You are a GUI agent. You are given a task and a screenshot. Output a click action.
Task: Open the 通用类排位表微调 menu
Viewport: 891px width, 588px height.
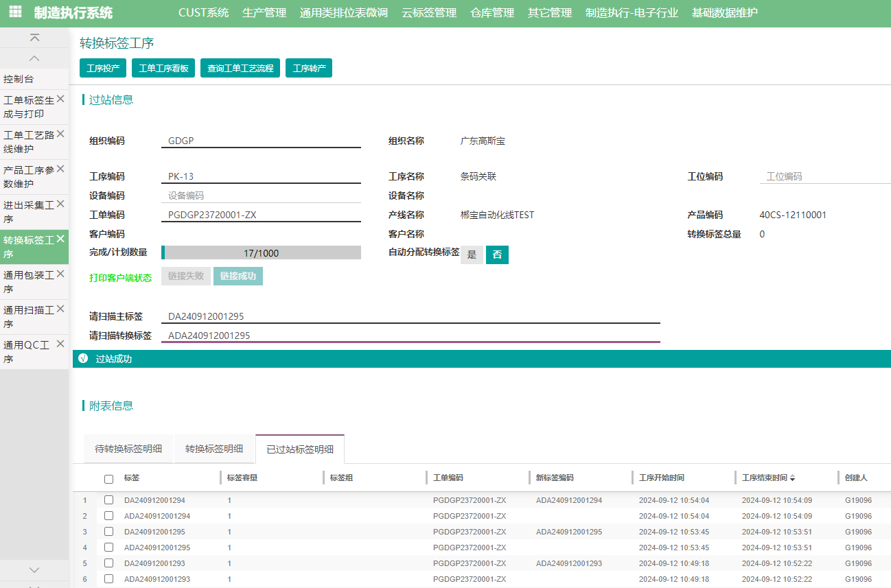pos(344,12)
